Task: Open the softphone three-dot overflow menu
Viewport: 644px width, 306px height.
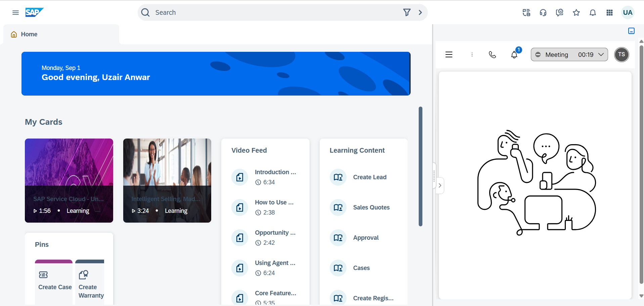Action: [x=472, y=55]
